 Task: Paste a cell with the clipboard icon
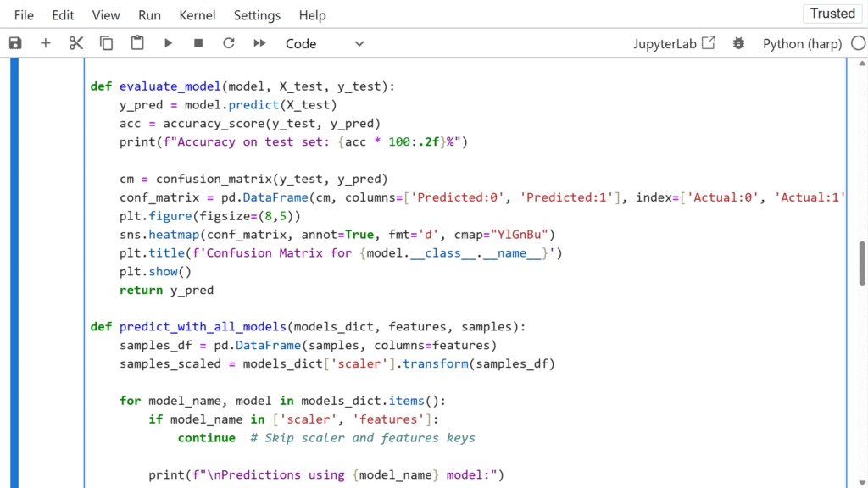(x=136, y=42)
